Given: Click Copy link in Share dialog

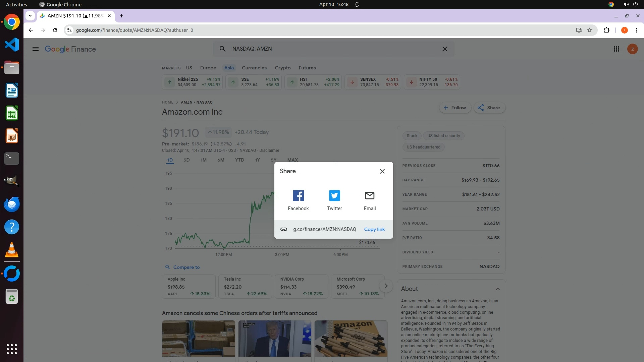Looking at the screenshot, I should (x=374, y=230).
